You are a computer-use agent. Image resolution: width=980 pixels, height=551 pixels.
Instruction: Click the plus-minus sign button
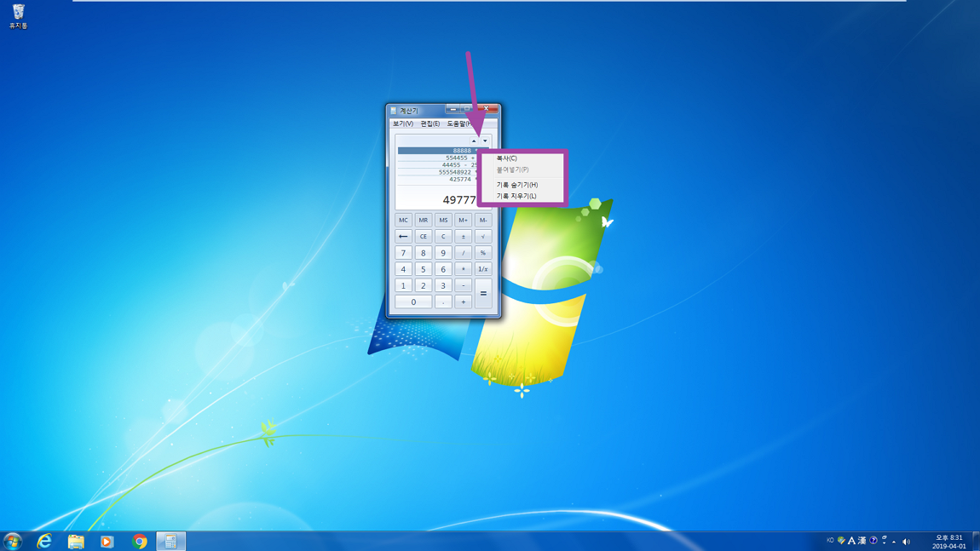(x=463, y=237)
